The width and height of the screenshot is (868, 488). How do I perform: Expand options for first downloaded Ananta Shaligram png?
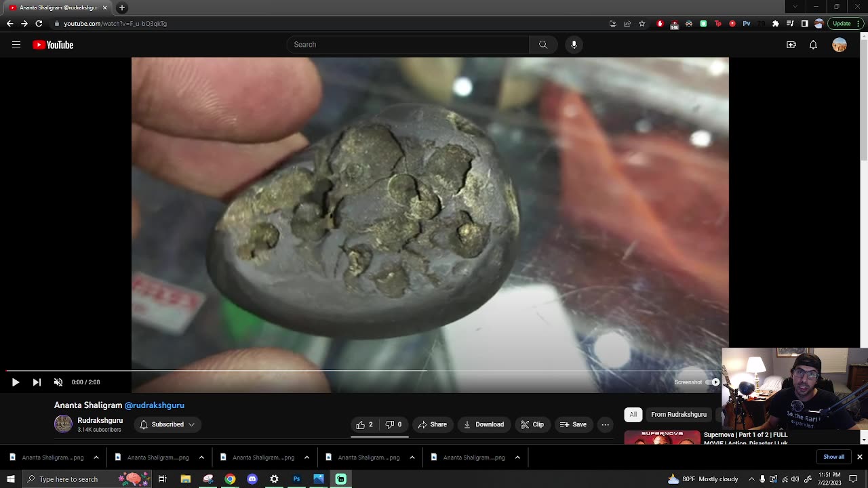96,457
